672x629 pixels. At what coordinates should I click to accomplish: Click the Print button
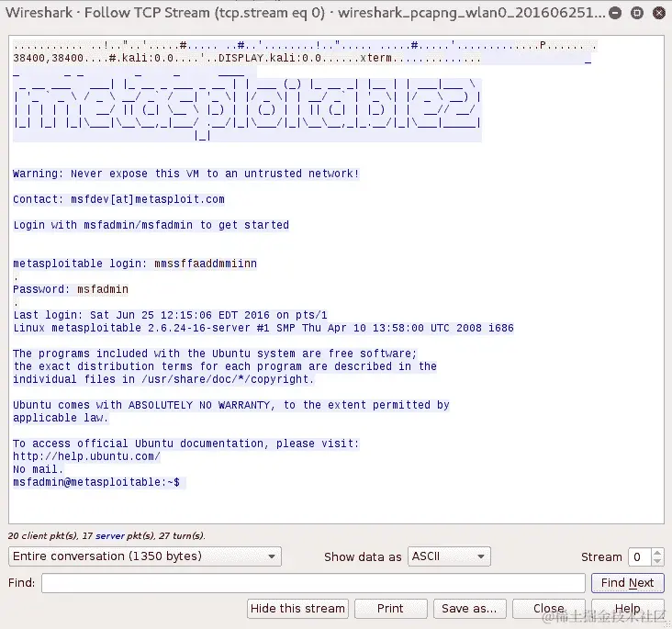[x=390, y=609]
